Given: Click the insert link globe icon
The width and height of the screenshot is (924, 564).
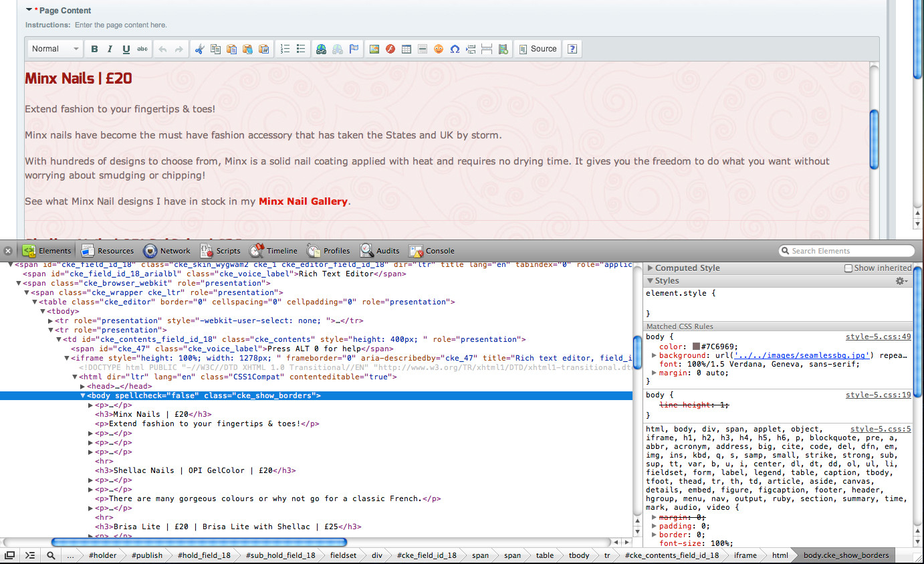Looking at the screenshot, I should point(322,49).
